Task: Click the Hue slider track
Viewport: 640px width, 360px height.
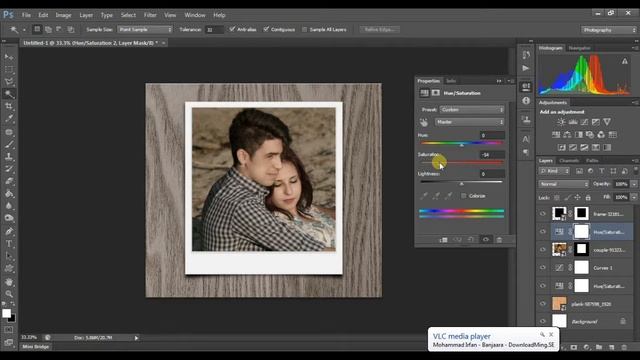Action: (461, 143)
